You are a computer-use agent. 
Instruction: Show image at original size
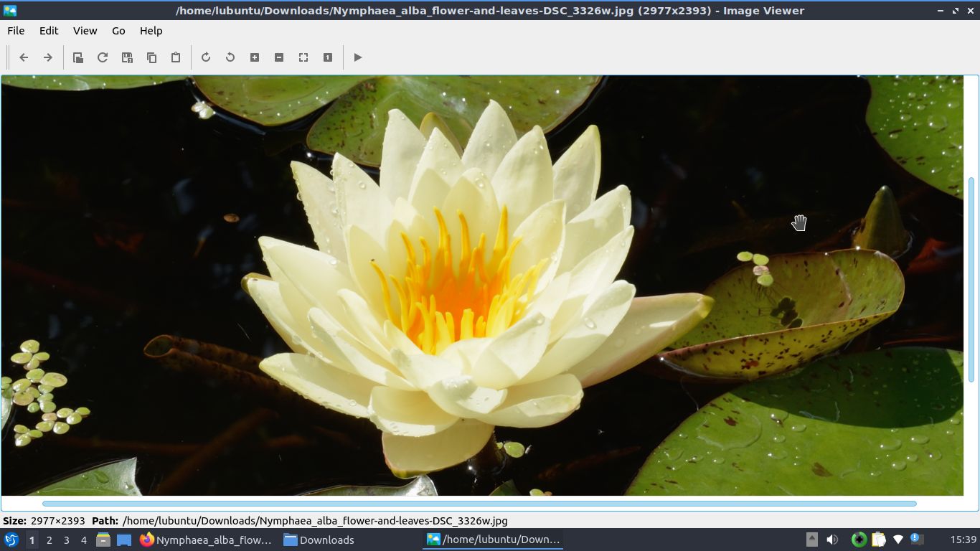click(x=328, y=57)
